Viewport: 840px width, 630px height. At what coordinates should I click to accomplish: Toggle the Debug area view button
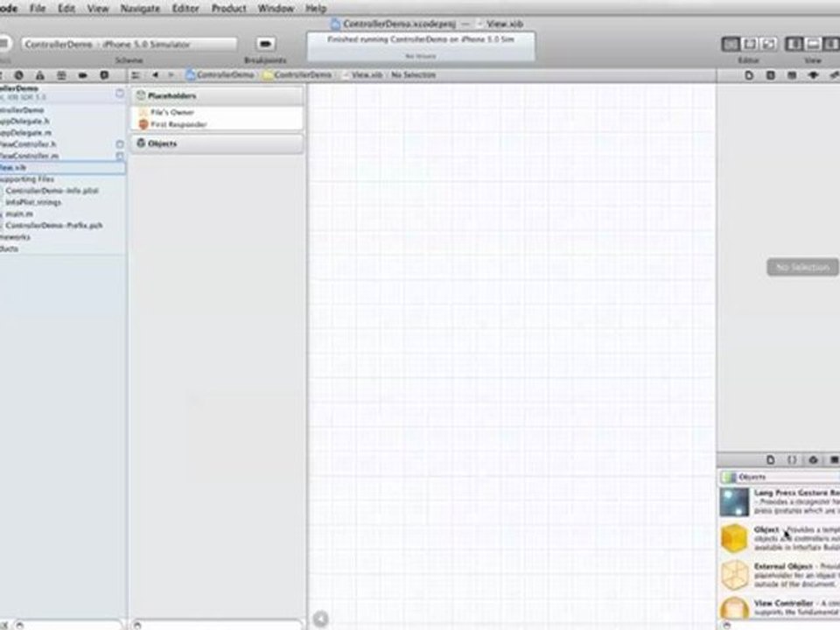tap(813, 44)
